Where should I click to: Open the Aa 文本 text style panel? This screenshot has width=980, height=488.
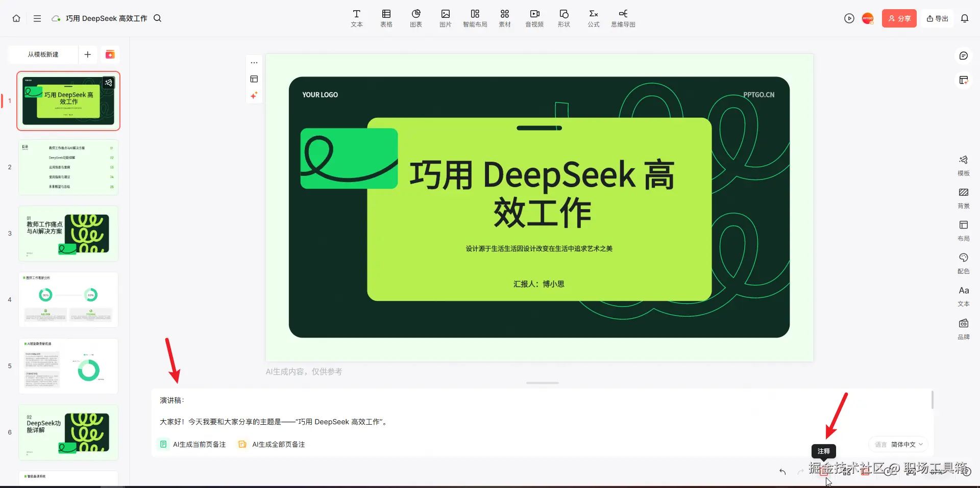click(x=964, y=296)
